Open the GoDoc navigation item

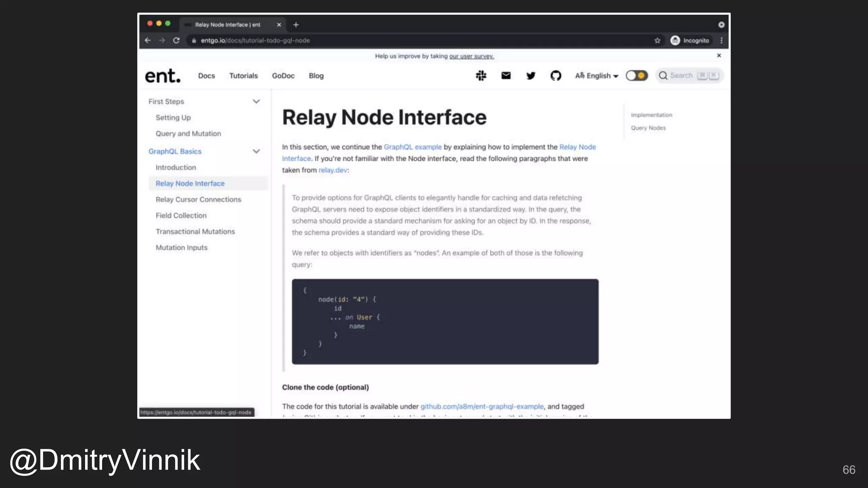[283, 76]
